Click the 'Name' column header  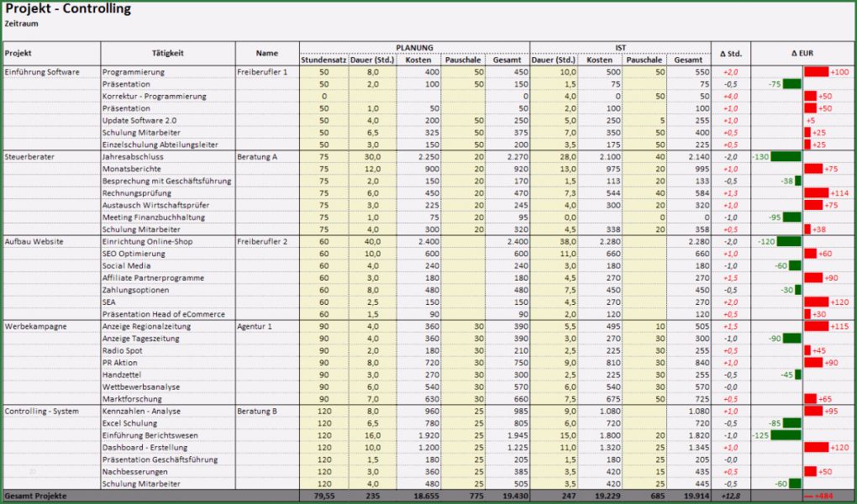266,52
